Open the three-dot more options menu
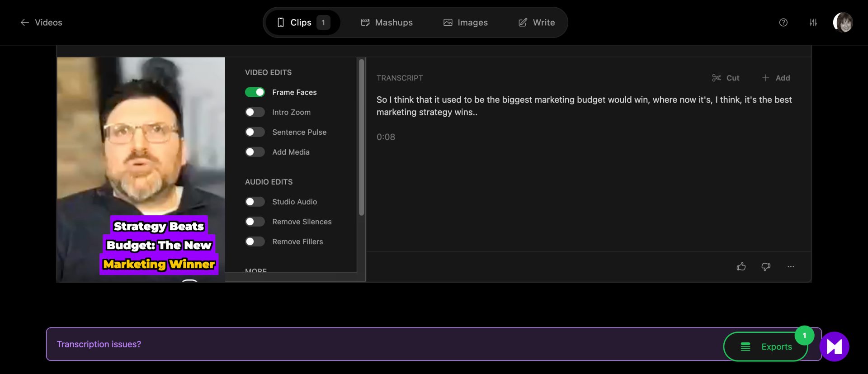Image resolution: width=868 pixels, height=374 pixels. (x=791, y=267)
